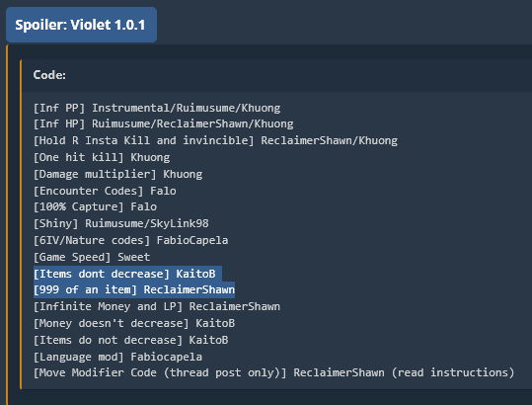Select the Damage multiplier Khuong line
The image size is (532, 405).
[x=117, y=174]
